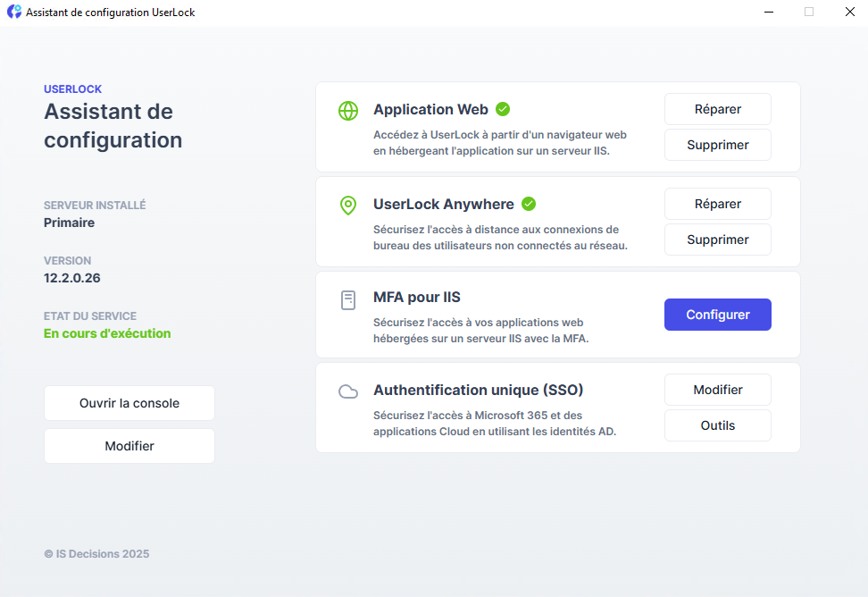Click the UserLock logo in the title bar
The height and width of the screenshot is (597, 868).
[x=13, y=12]
